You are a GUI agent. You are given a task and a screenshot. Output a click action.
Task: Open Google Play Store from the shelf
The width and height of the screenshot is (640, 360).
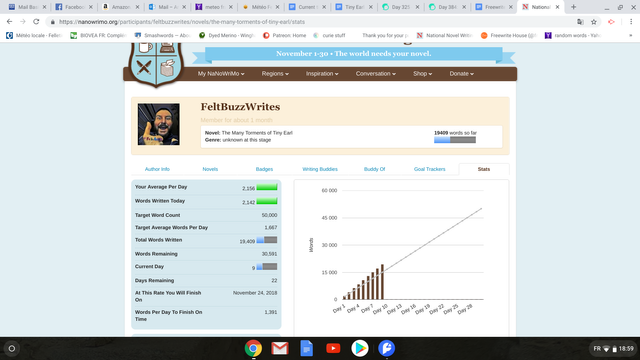click(360, 348)
